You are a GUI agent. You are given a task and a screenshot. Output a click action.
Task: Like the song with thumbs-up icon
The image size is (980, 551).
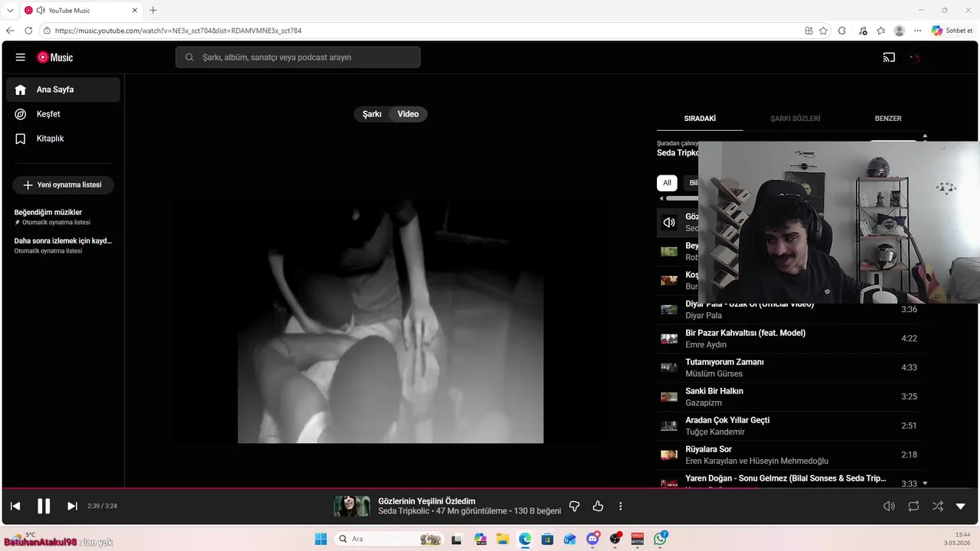click(598, 506)
